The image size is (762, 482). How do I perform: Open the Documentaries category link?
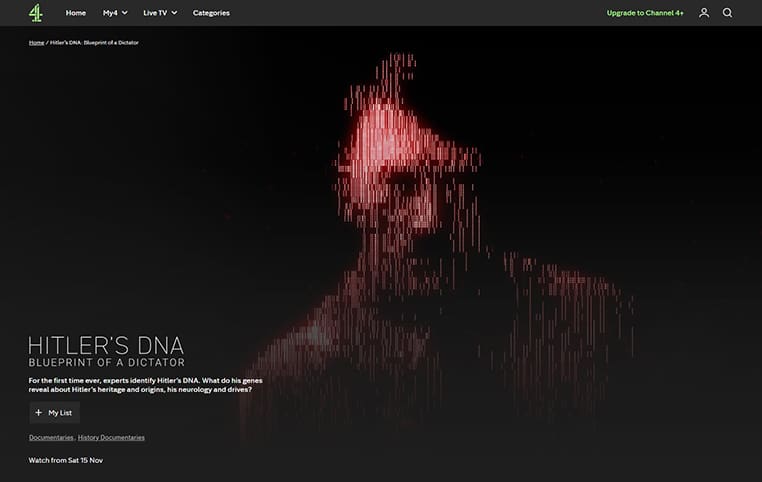click(51, 438)
